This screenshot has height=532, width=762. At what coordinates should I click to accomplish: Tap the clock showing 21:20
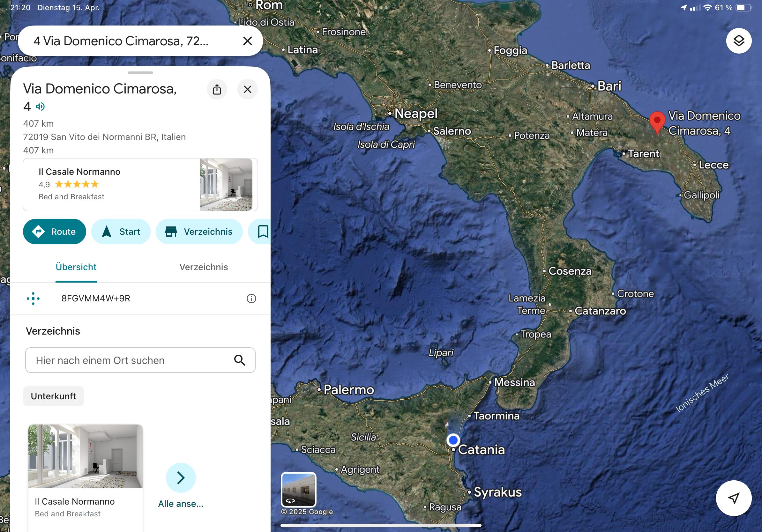point(20,8)
